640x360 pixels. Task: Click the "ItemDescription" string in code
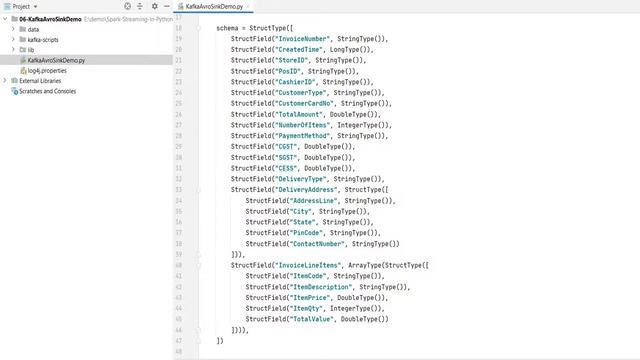321,287
